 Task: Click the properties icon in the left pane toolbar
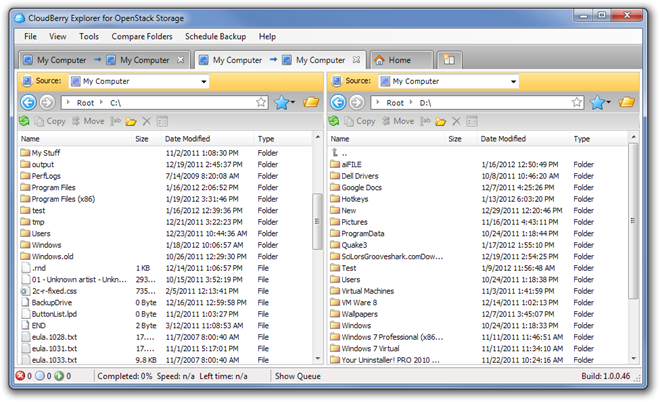tap(162, 122)
